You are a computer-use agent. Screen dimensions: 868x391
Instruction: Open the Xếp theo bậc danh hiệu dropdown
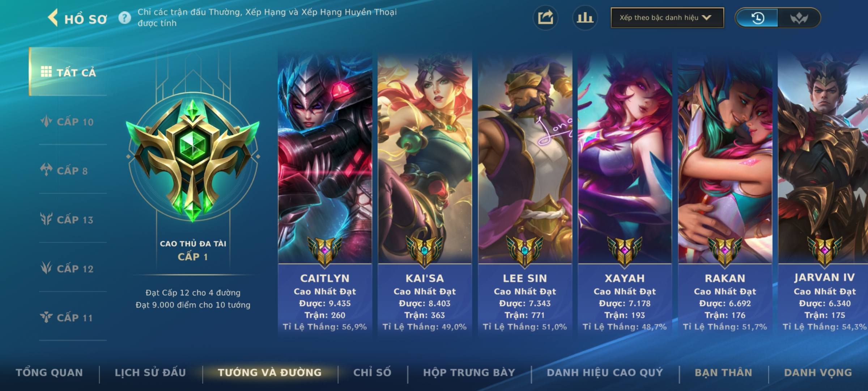[x=667, y=18]
